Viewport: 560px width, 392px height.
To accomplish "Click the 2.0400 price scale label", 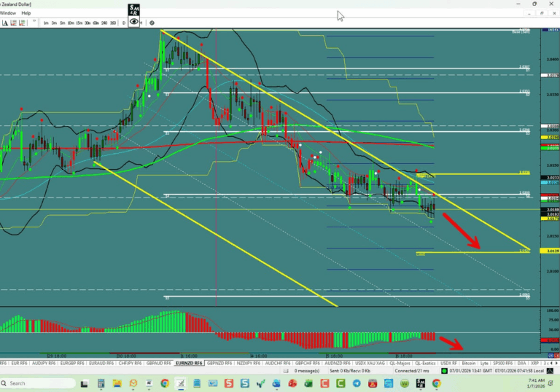I will click(552, 59).
